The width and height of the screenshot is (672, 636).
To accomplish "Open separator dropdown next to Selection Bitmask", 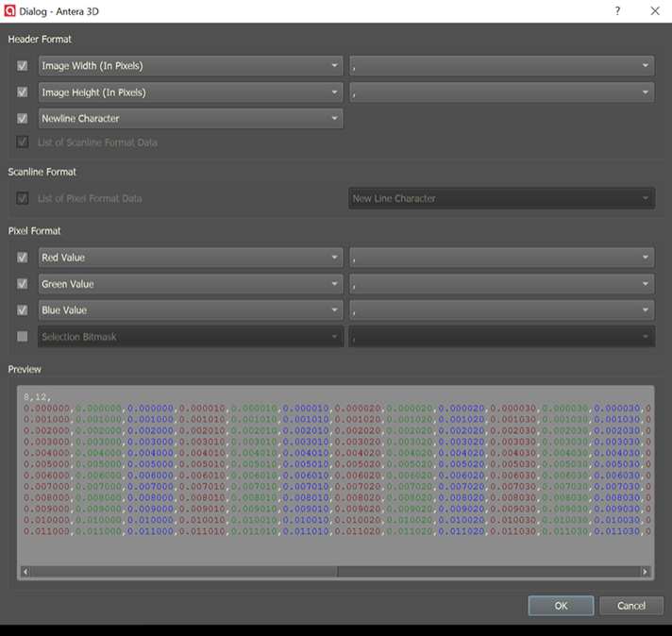I will [x=502, y=337].
